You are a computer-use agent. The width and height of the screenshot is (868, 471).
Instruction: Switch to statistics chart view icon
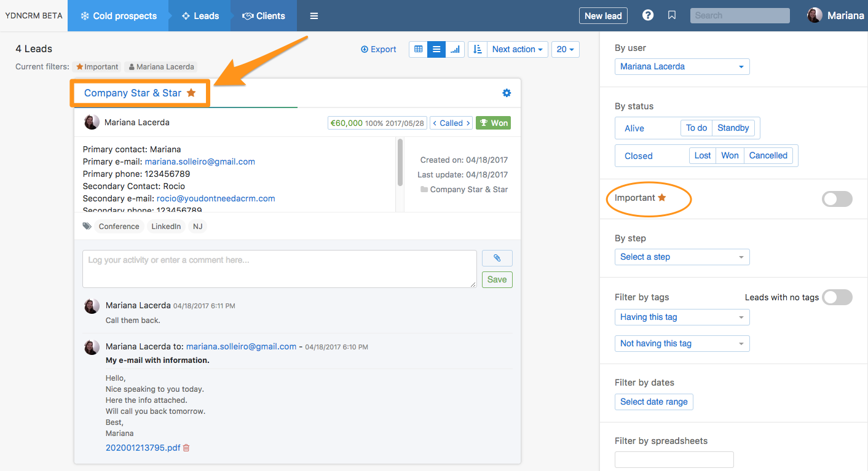(x=455, y=49)
